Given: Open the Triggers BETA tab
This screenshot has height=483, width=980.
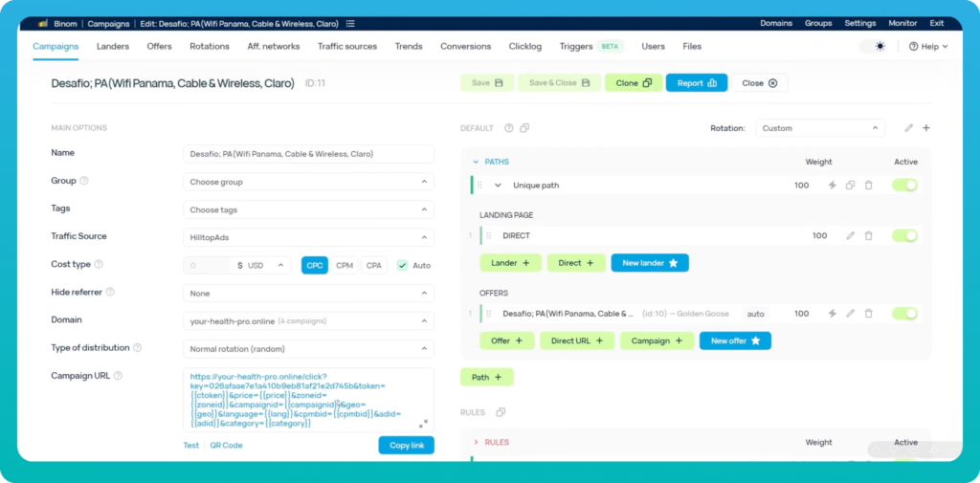Looking at the screenshot, I should [x=591, y=46].
